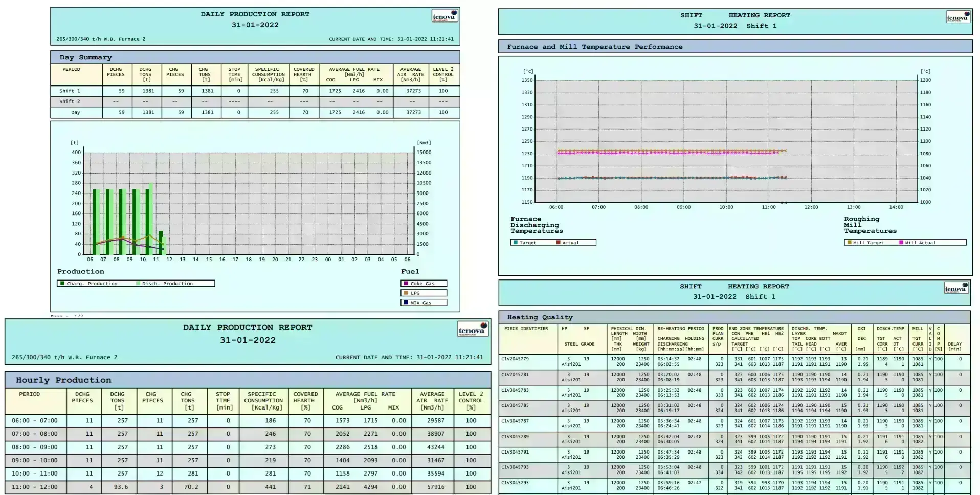Screen dimensions: 980x495
Task: Toggle the Mill Actual legend item
Action: tap(918, 243)
